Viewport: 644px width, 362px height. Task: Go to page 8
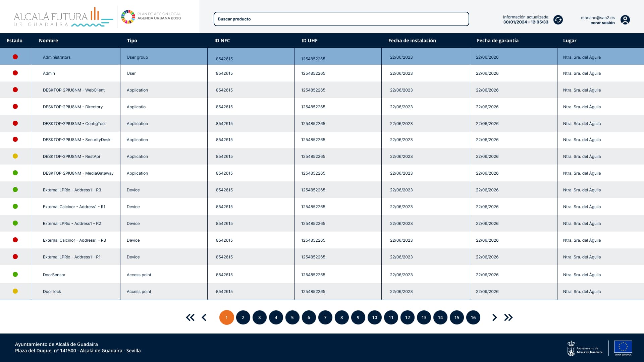[342, 317]
